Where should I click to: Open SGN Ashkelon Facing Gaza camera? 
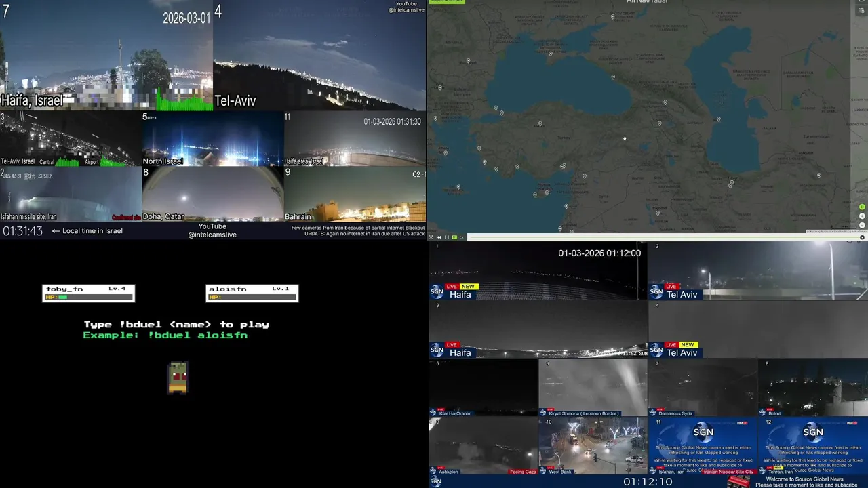point(484,446)
